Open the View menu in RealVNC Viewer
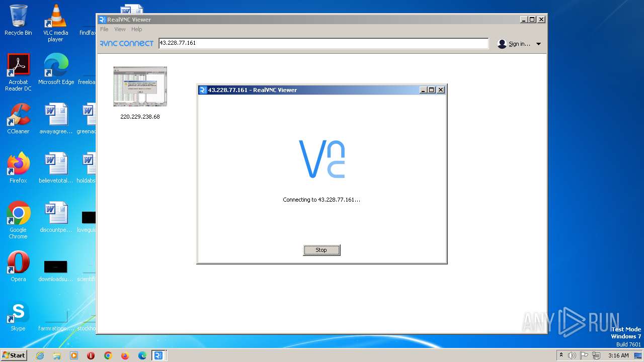Image resolution: width=644 pixels, height=362 pixels. point(120,29)
